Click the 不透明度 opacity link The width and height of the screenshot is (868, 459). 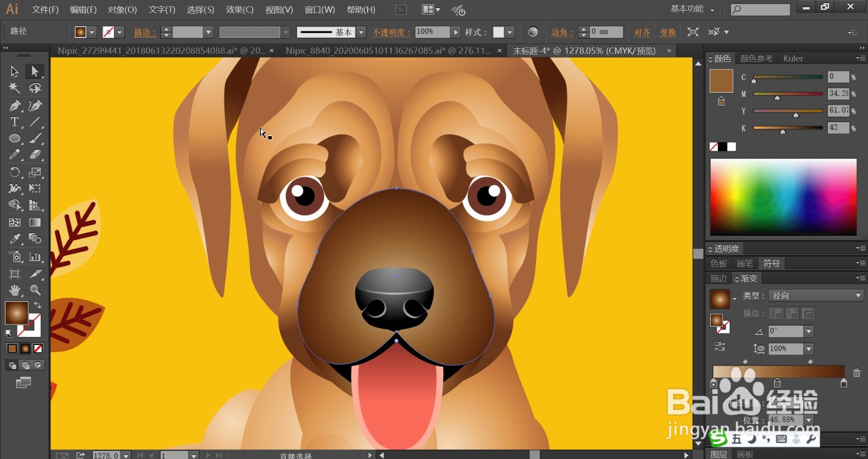point(391,33)
